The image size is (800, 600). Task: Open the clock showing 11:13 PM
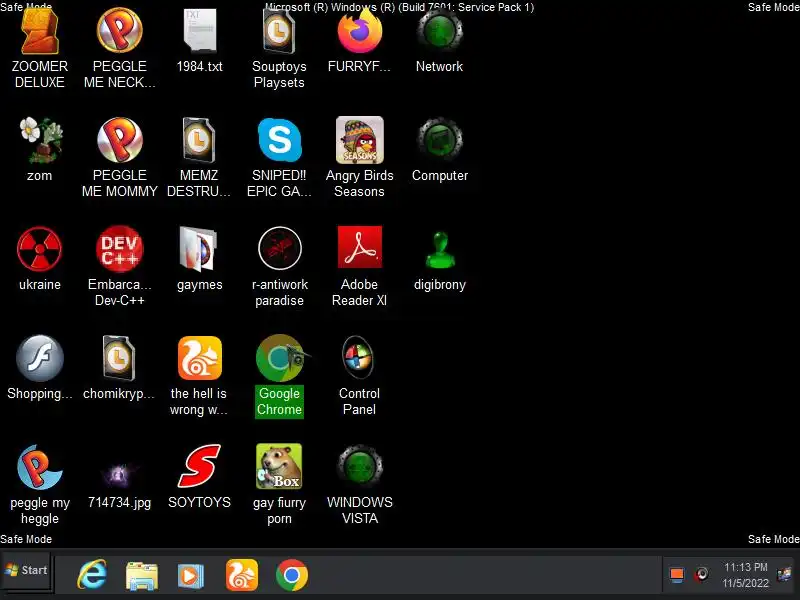pos(746,575)
